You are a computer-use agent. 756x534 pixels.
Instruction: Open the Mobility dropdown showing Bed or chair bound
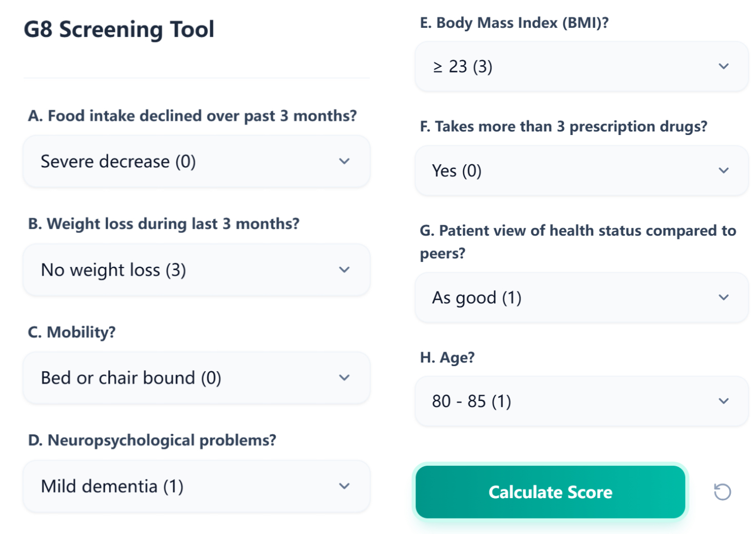tap(196, 378)
